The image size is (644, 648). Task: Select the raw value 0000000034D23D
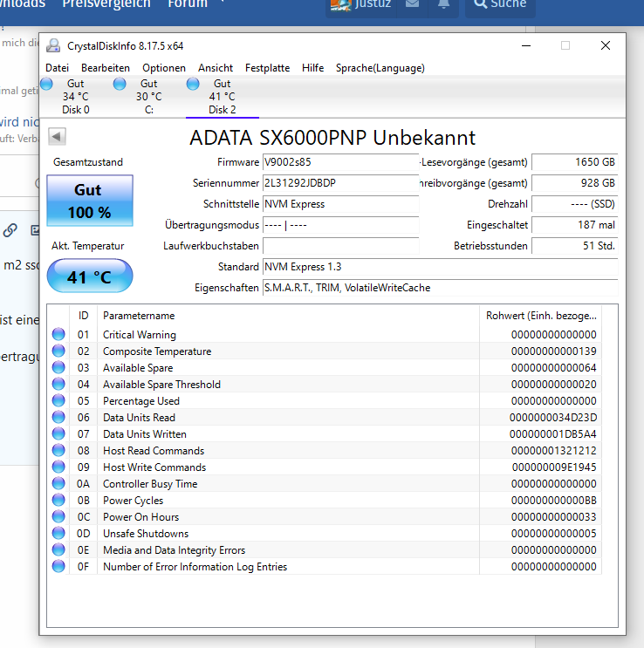pyautogui.click(x=553, y=418)
